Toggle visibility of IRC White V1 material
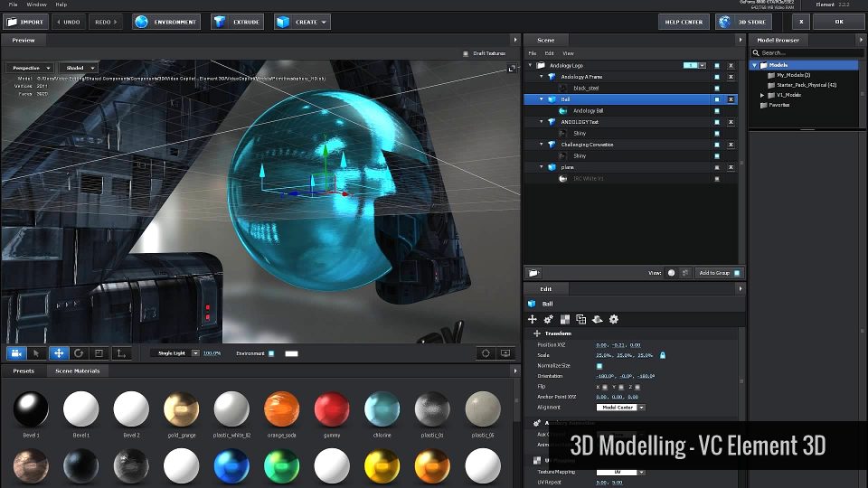Image resolution: width=868 pixels, height=488 pixels. [717, 179]
